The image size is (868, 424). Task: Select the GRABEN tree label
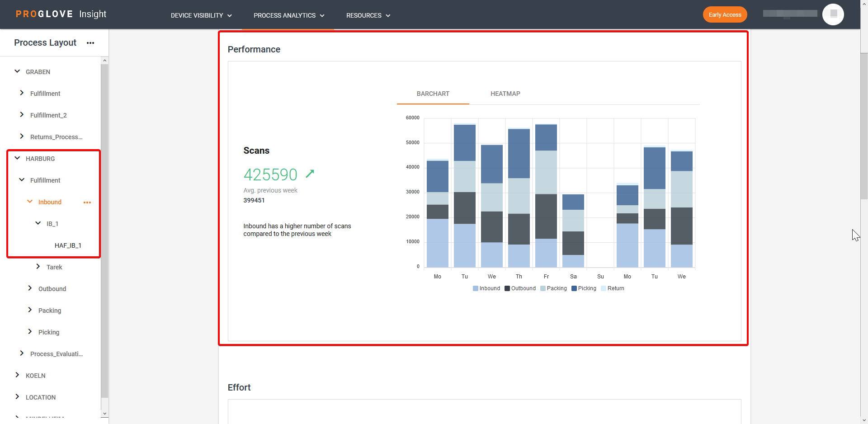point(38,72)
